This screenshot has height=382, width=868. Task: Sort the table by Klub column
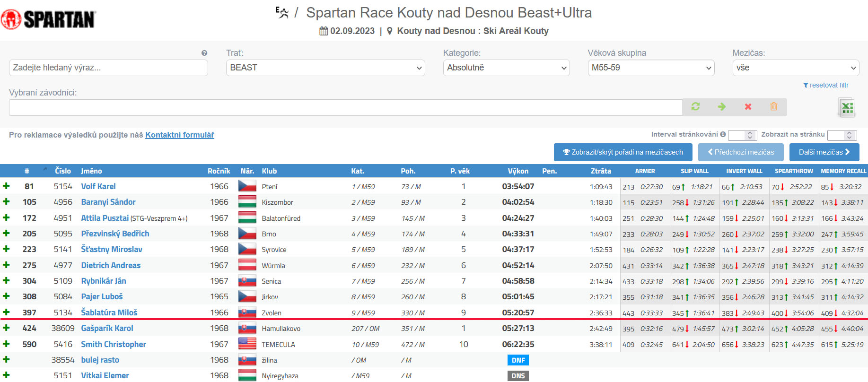pos(269,171)
